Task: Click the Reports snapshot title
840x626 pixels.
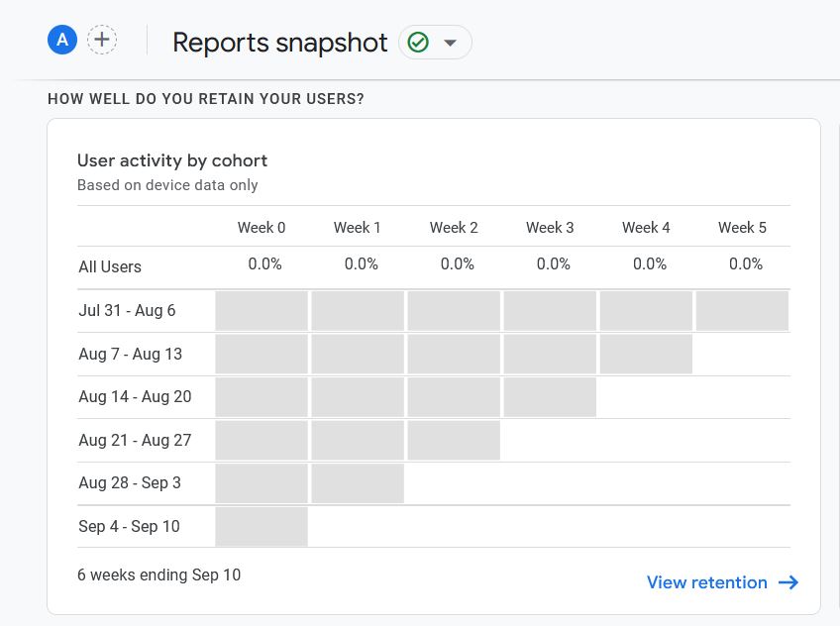Action: click(279, 43)
